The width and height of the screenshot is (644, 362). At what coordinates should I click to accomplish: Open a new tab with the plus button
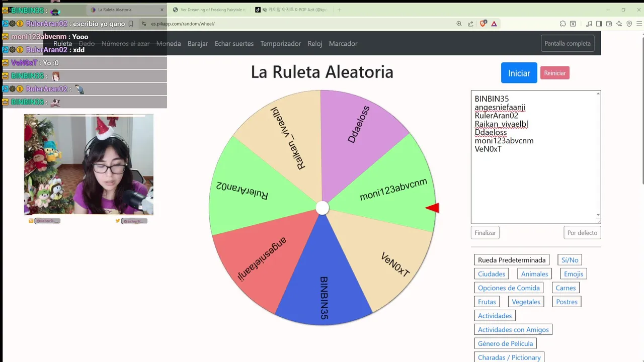click(x=339, y=10)
